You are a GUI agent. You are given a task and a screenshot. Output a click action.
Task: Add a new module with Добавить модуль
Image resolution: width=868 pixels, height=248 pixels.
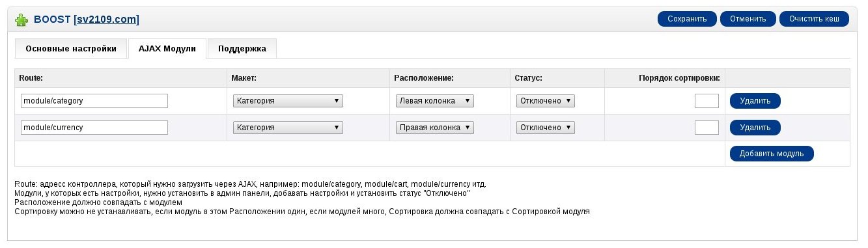click(772, 154)
